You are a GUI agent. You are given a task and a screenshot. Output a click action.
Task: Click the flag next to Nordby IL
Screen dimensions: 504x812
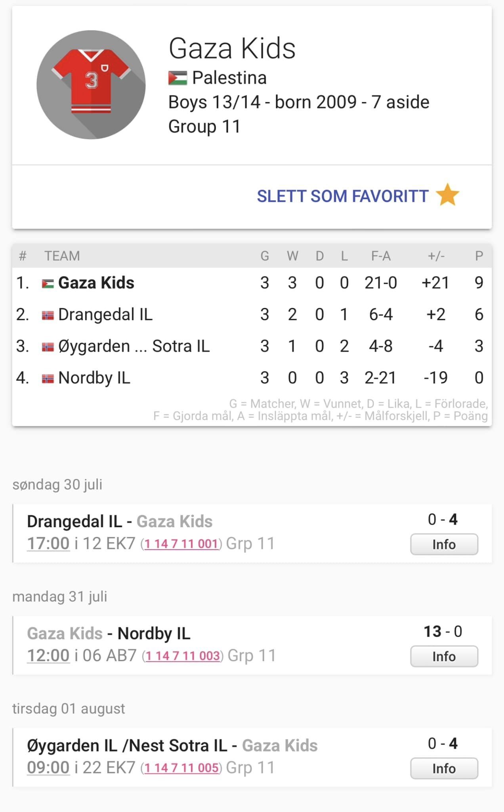(48, 379)
